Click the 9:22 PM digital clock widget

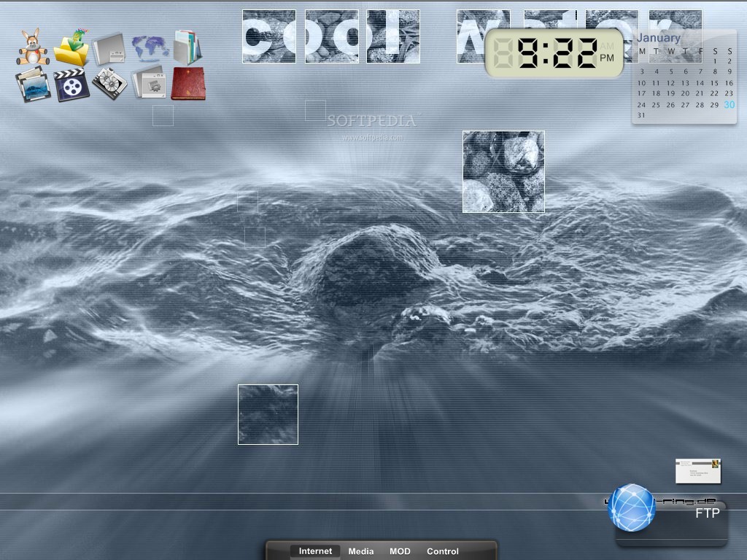tap(554, 52)
